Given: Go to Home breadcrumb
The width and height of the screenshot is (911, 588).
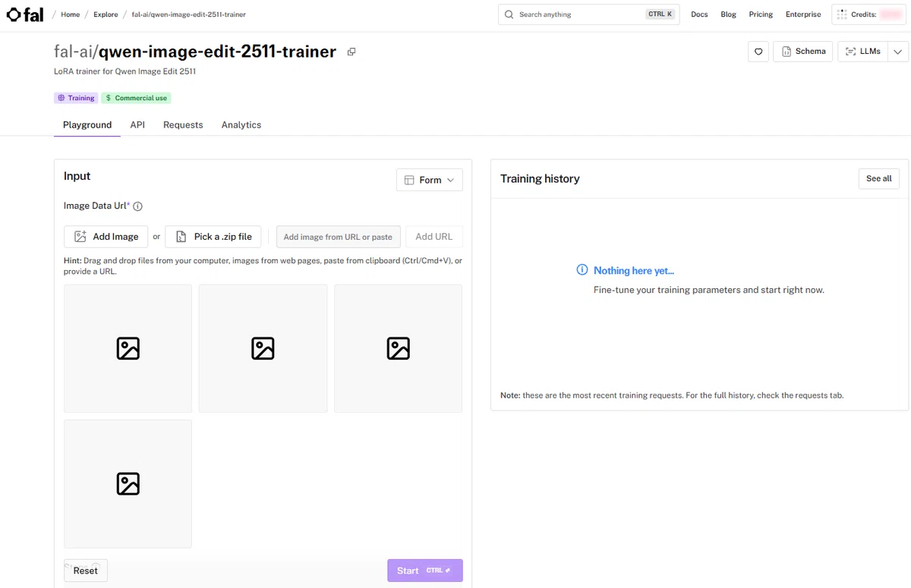Looking at the screenshot, I should [70, 14].
